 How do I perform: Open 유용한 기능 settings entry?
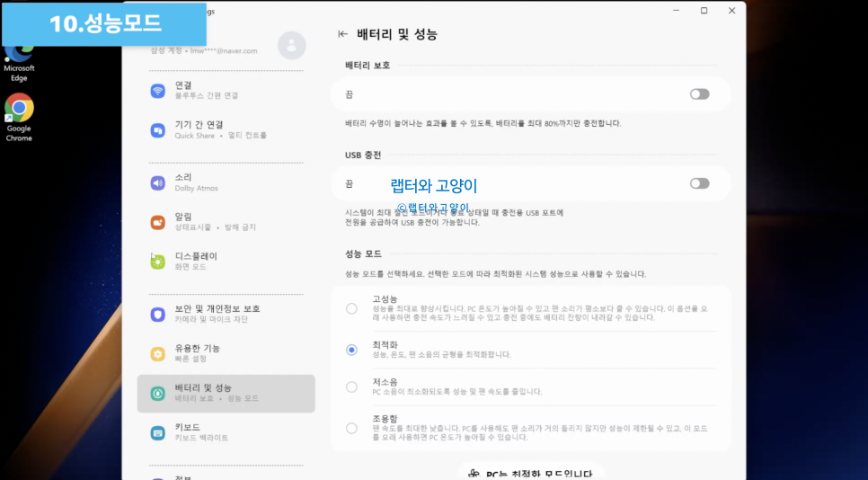226,354
